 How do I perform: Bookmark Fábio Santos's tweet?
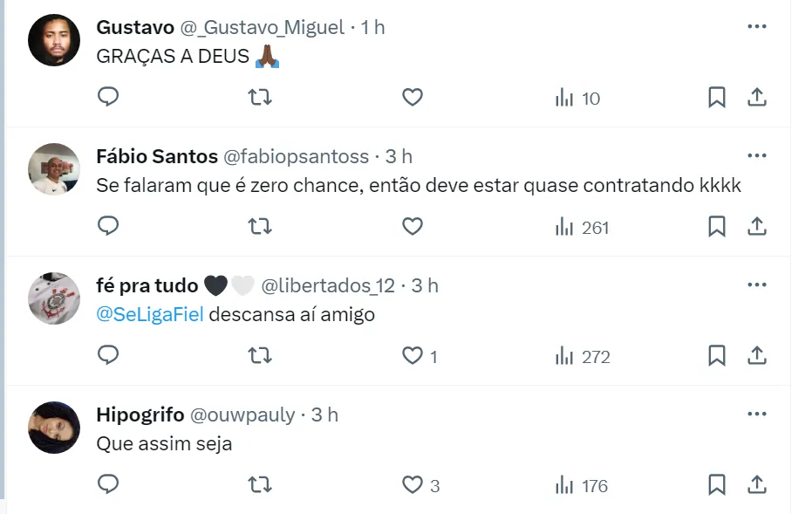tap(716, 227)
